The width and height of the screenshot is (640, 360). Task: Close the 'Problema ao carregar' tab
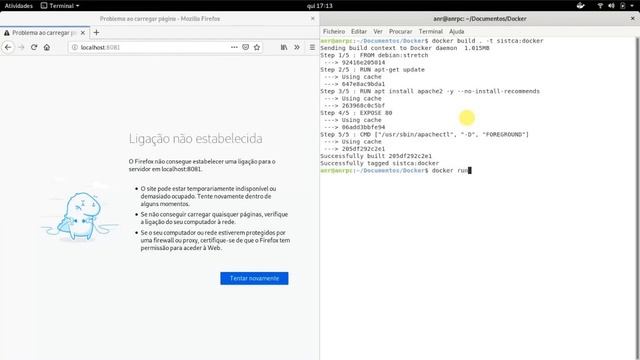(x=83, y=33)
